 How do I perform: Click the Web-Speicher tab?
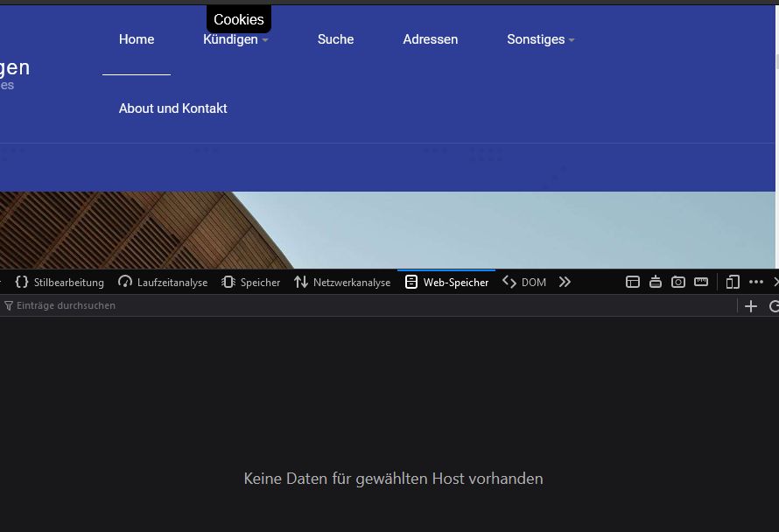click(446, 282)
